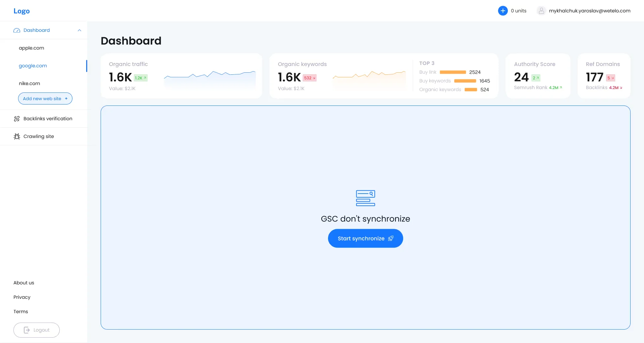Screen dimensions: 644x343
Task: Click the user avatar icon in the header
Action: point(541,10)
